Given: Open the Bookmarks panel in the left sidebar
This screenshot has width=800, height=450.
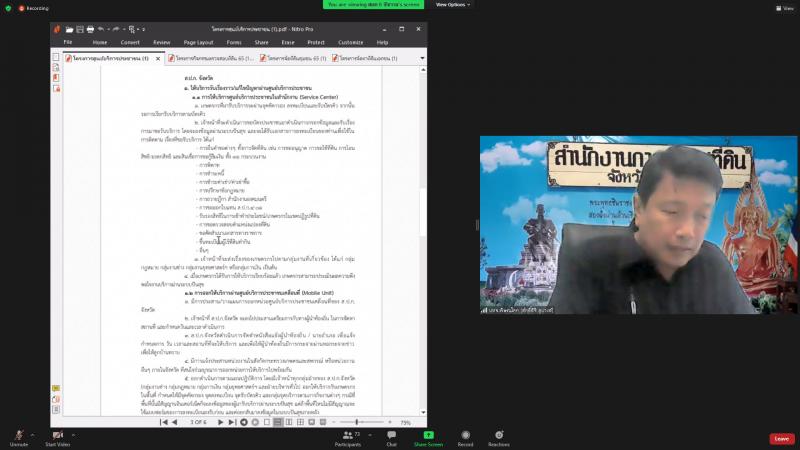Looking at the screenshot, I should (x=56, y=67).
